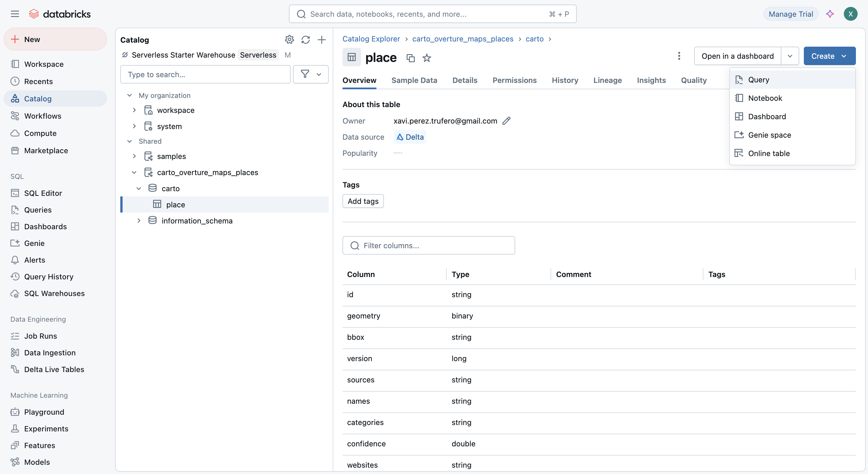Screen dimensions: 868x474
Task: Open Dashboards in the sidebar
Action: [x=55, y=226]
